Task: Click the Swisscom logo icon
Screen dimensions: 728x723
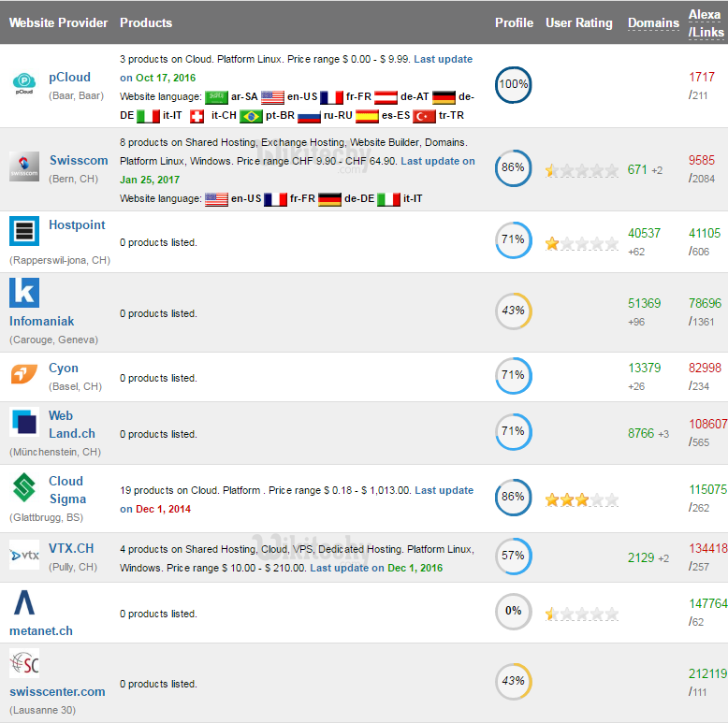Action: pos(24,166)
